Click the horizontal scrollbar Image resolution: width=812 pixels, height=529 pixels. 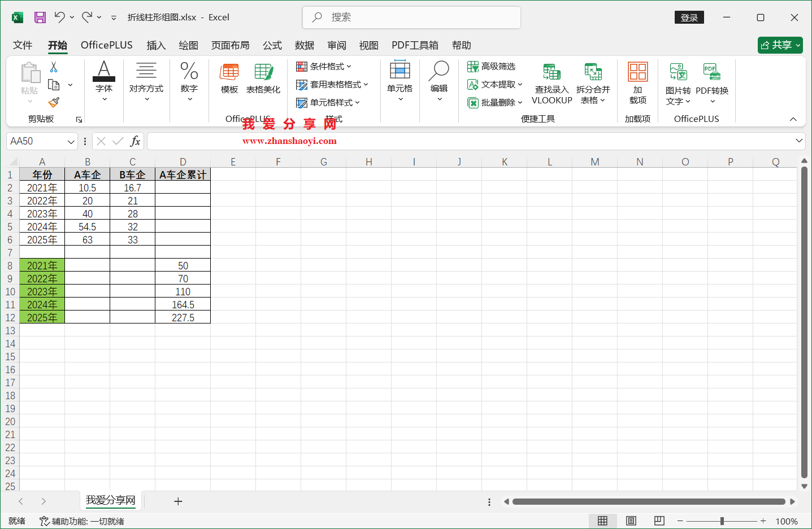pos(649,501)
